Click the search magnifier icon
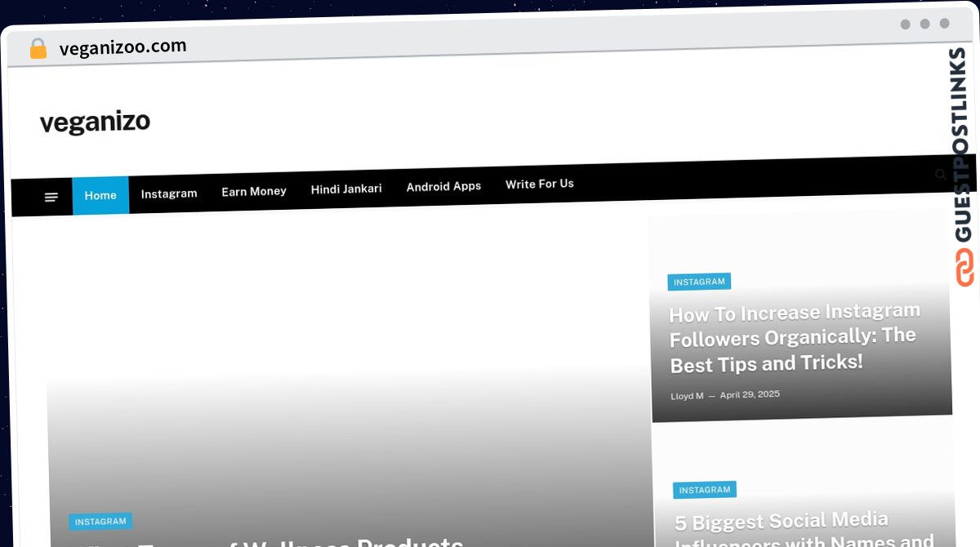This screenshot has height=547, width=980. 941,175
